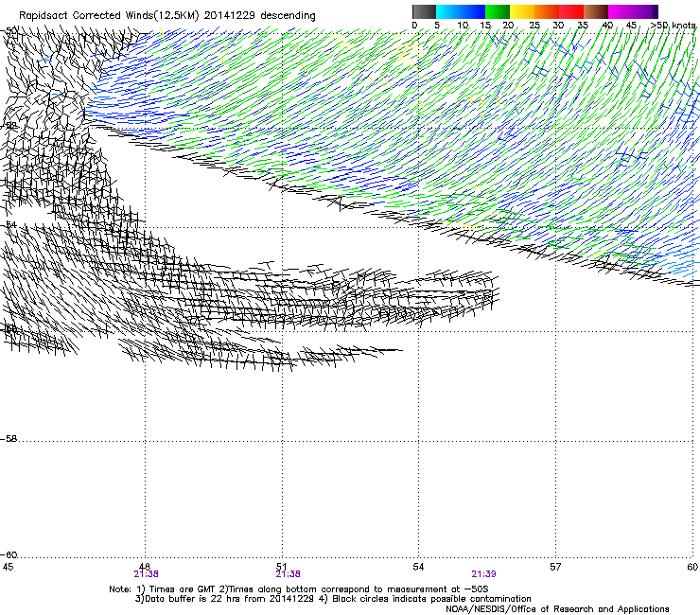Pick the green 15-20 knots legend swatch
The width and height of the screenshot is (700, 615).
[x=498, y=11]
